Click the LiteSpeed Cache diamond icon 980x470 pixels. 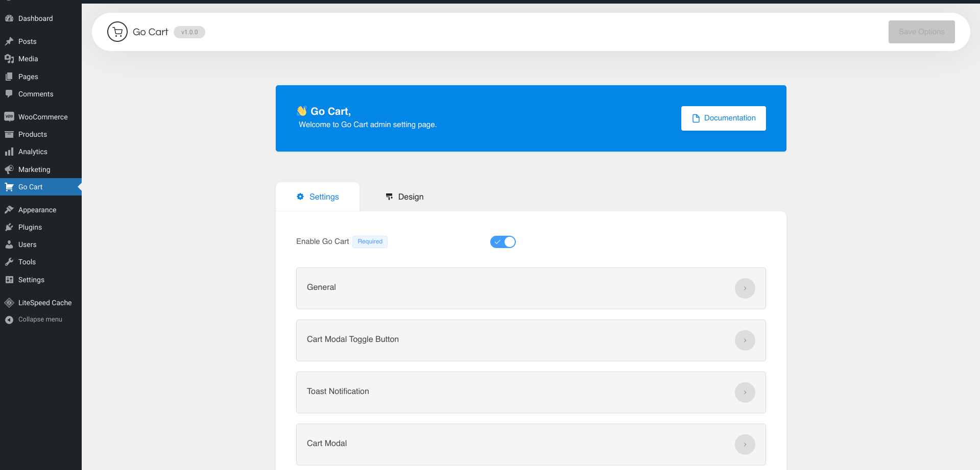[9, 303]
